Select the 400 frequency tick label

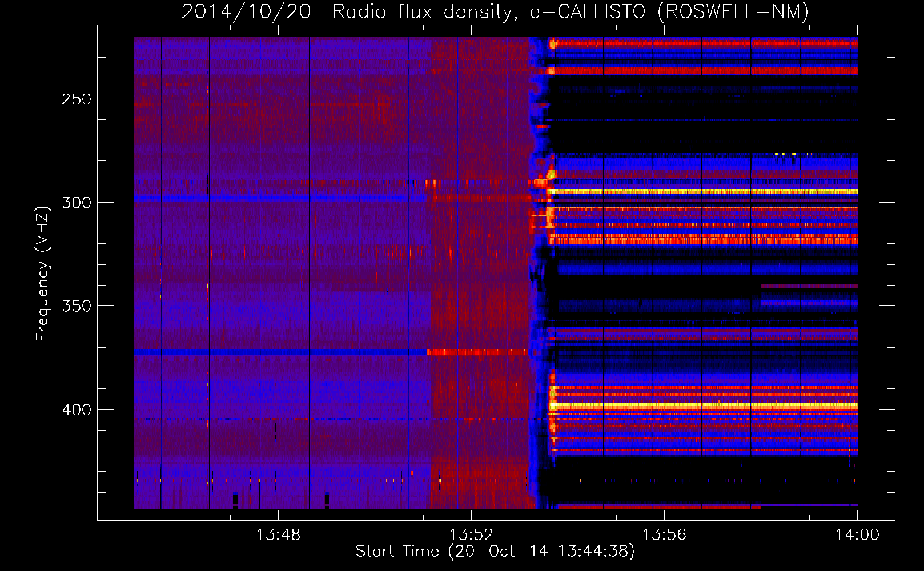(x=77, y=410)
